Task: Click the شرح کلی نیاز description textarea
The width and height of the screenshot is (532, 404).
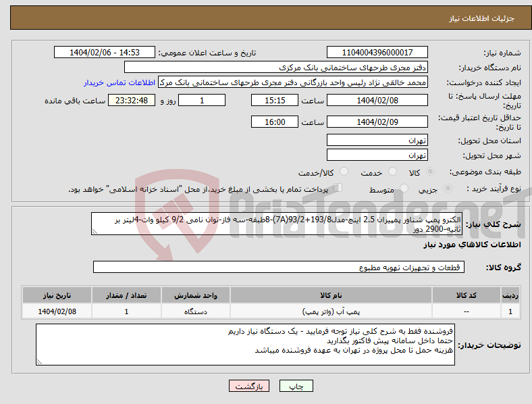Action: click(x=277, y=224)
